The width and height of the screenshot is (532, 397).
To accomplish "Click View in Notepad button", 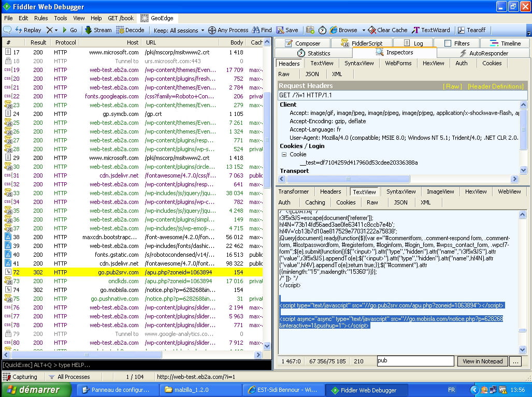I will coord(482,361).
